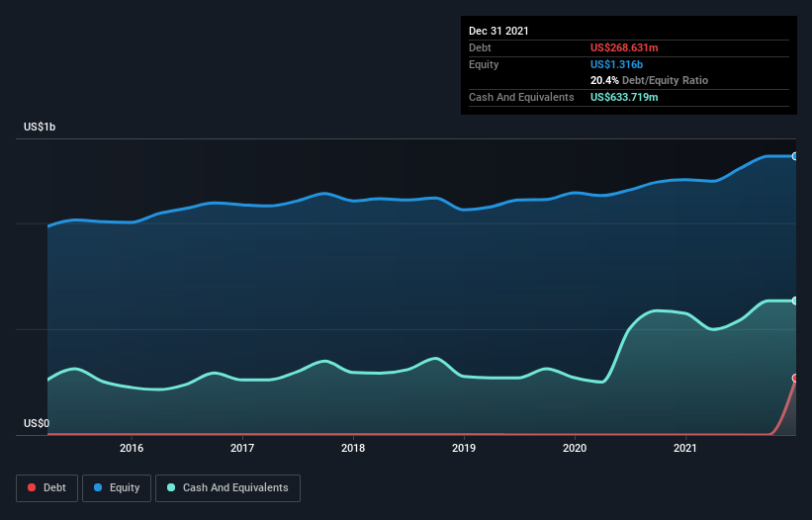Click the 2019 x-axis label
The width and height of the screenshot is (812, 520).
point(464,448)
